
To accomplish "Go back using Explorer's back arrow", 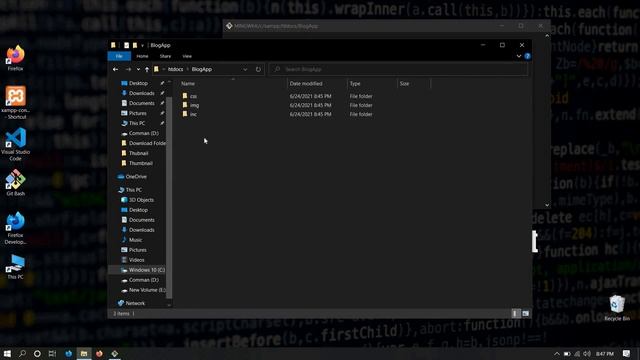I will tap(116, 69).
